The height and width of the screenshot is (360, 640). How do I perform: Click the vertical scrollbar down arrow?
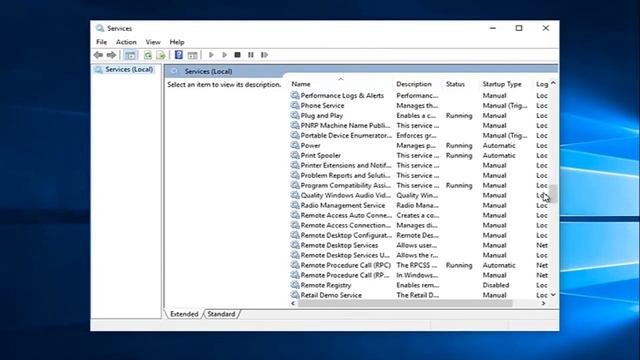coord(553,294)
